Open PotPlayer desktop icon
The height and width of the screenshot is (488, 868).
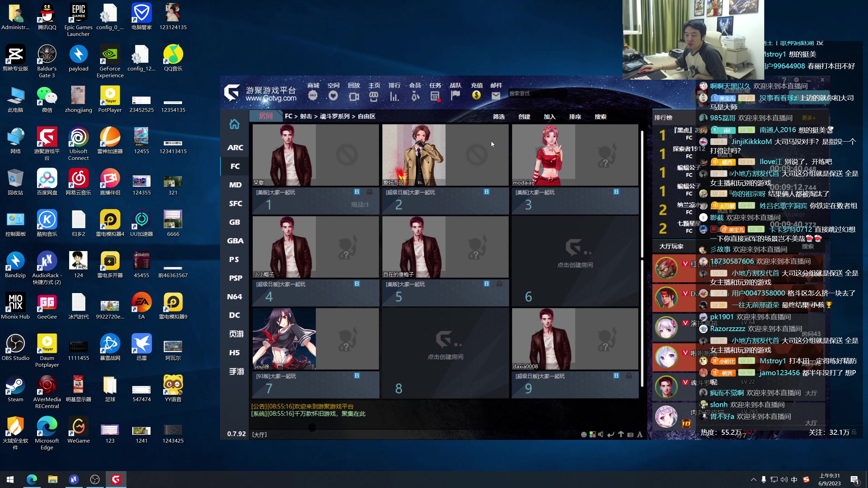click(x=110, y=99)
